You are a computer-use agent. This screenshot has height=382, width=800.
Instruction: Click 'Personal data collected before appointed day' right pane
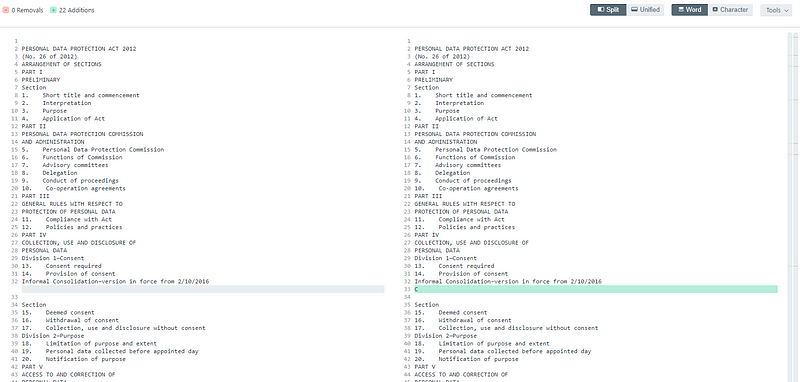(515, 351)
